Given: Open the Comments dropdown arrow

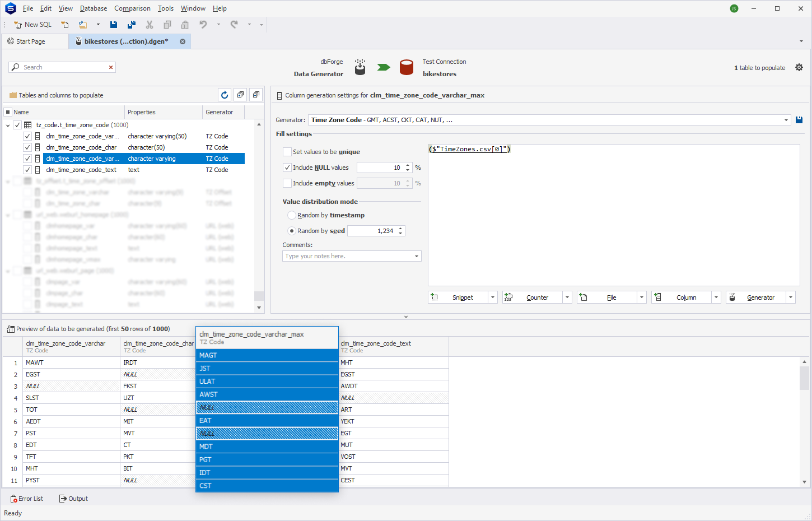Looking at the screenshot, I should 417,256.
